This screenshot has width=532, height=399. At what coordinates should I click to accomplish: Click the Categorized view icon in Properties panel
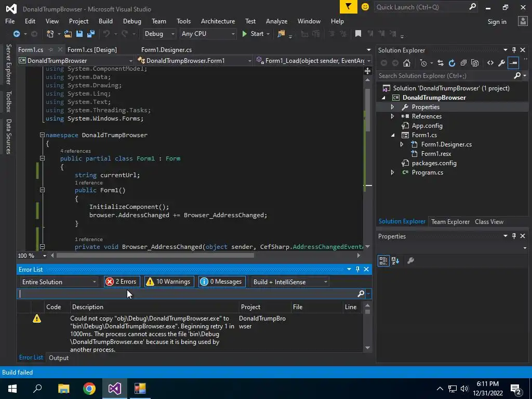tap(383, 261)
